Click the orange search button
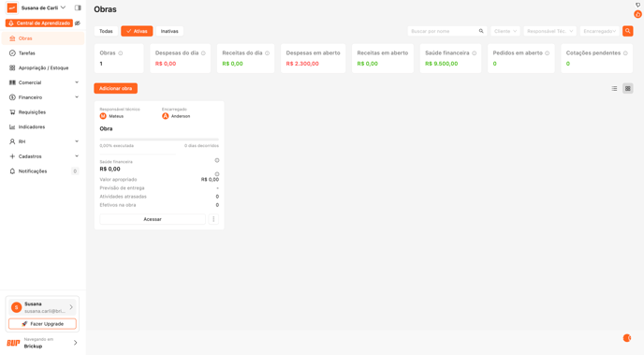Screen dimensions: 644x355 627,31
